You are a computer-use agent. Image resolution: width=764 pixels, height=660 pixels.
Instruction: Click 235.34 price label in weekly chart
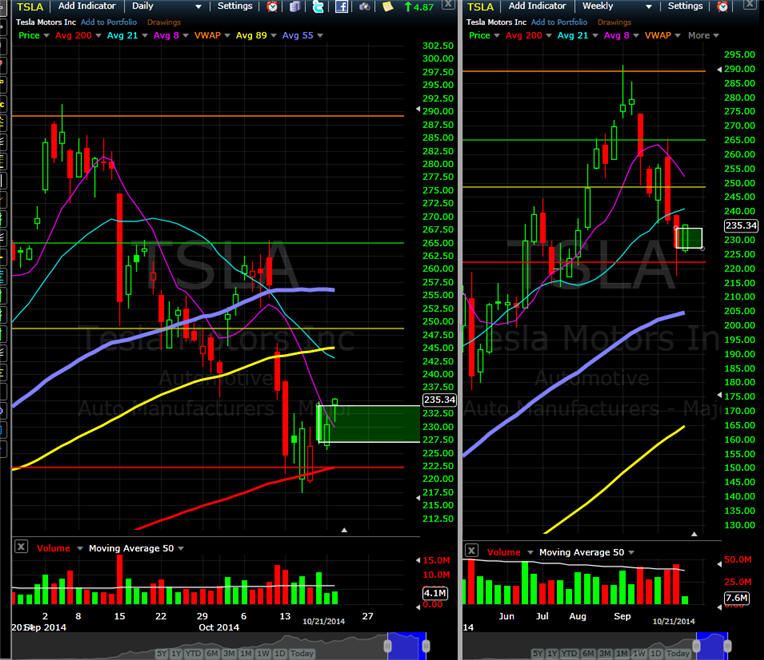741,226
